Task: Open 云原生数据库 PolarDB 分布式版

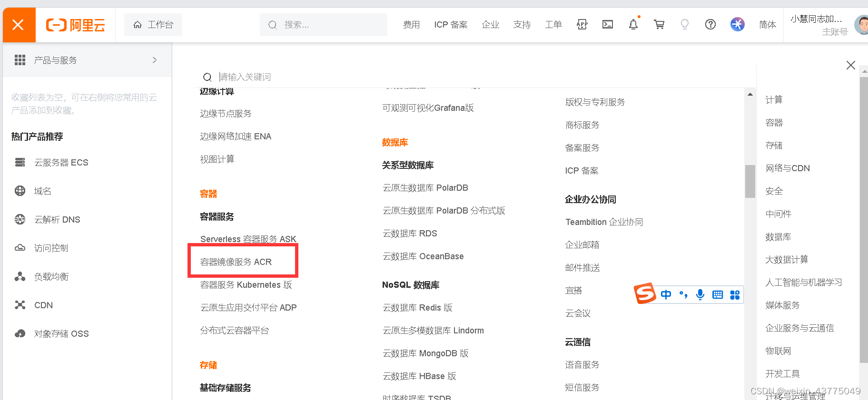Action: 444,211
